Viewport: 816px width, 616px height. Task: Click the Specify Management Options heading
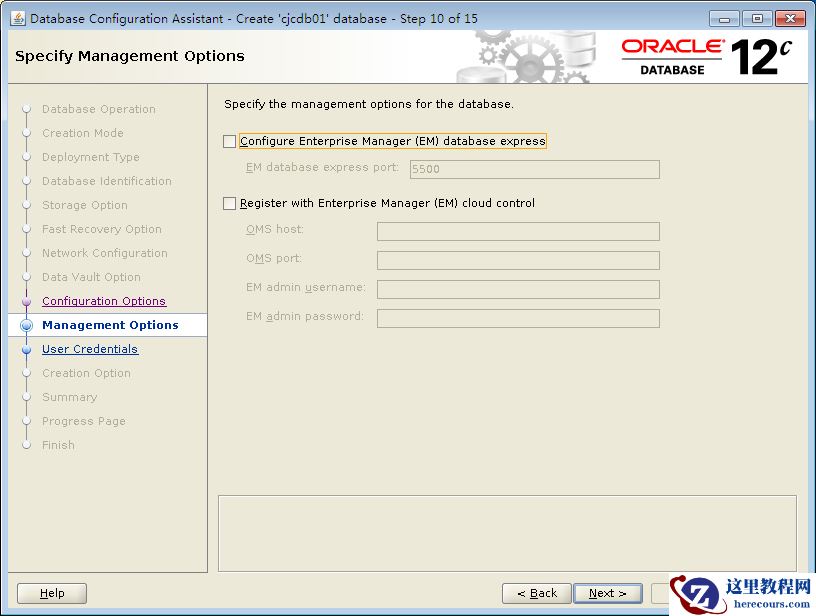coord(130,56)
